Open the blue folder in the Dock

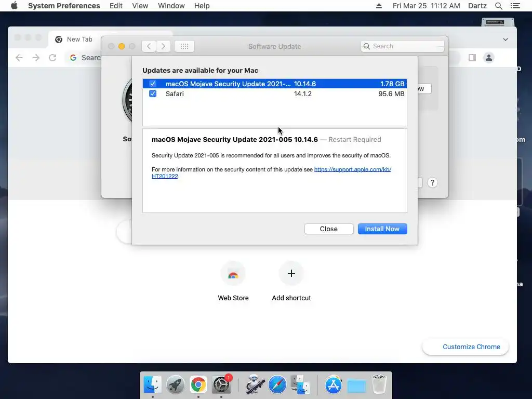(356, 386)
